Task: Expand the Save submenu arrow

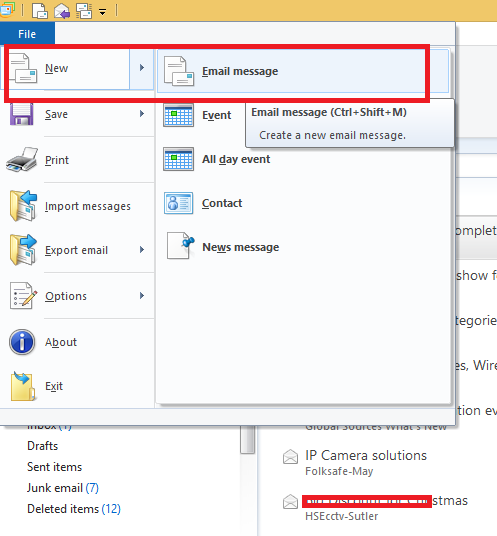Action: coord(142,113)
